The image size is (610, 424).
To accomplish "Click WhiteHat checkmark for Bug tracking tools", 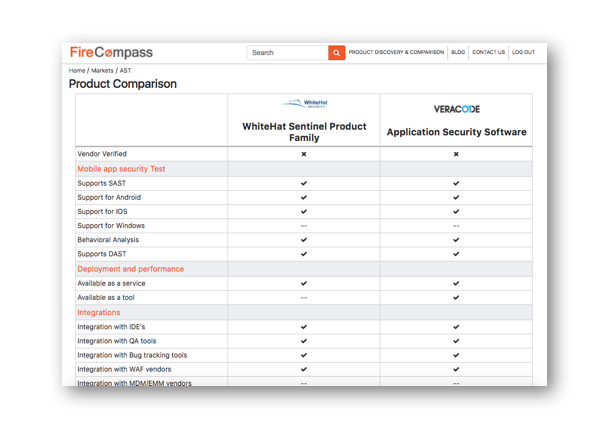I will point(304,355).
